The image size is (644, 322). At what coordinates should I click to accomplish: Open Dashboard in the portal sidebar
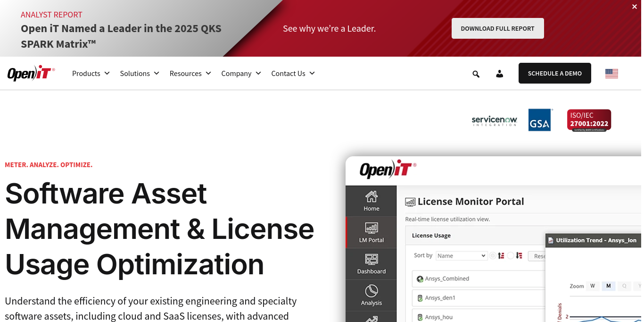coord(372,264)
